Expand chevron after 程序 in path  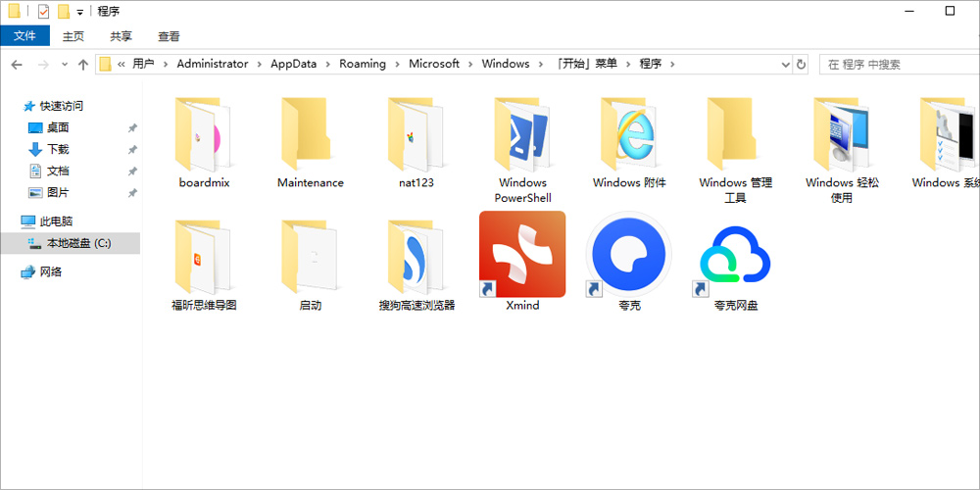672,65
